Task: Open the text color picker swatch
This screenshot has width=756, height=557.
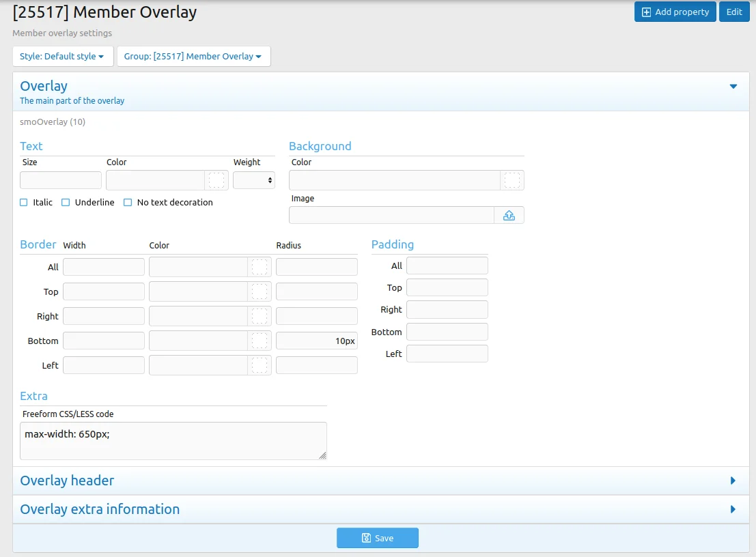Action: (x=216, y=180)
